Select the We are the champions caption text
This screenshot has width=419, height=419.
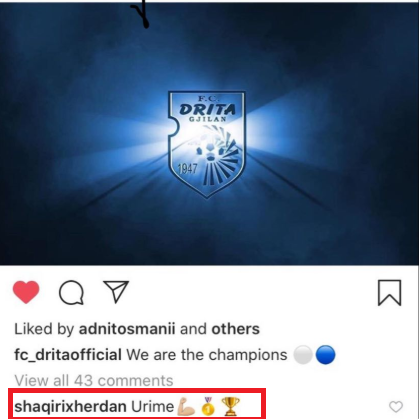pyautogui.click(x=207, y=355)
